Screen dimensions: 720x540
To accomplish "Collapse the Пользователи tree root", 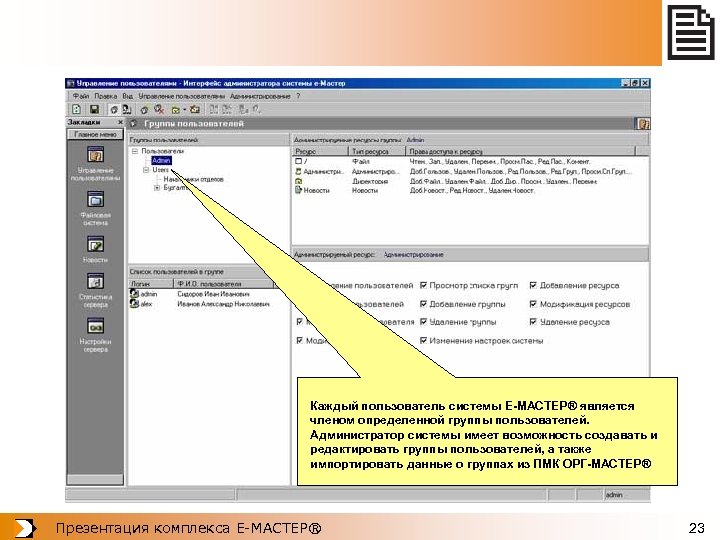I will [x=135, y=151].
